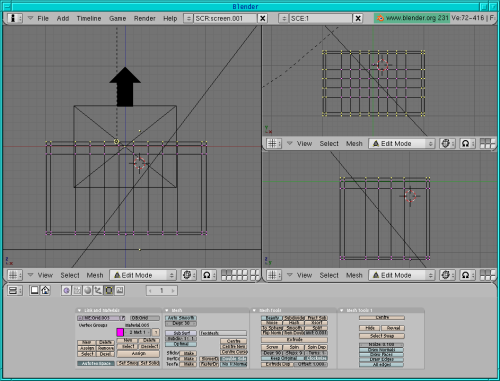The height and width of the screenshot is (381, 500).
Task: Open Select menu in top-right viewport header
Action: (329, 144)
